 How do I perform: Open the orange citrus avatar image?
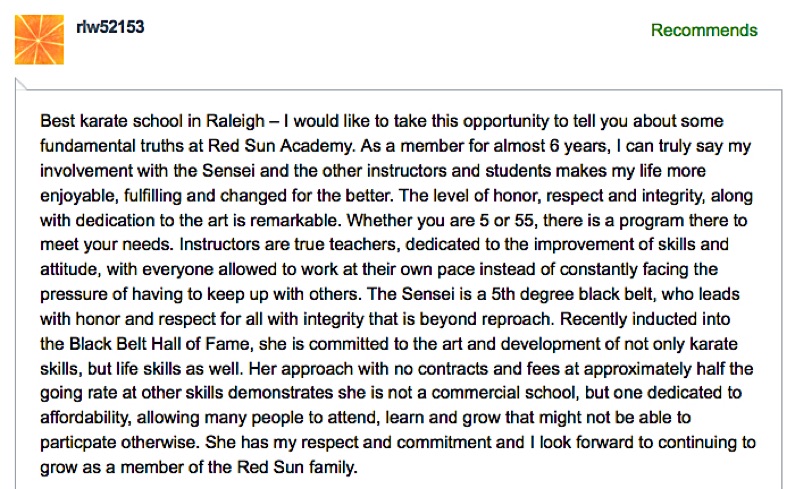(39, 40)
